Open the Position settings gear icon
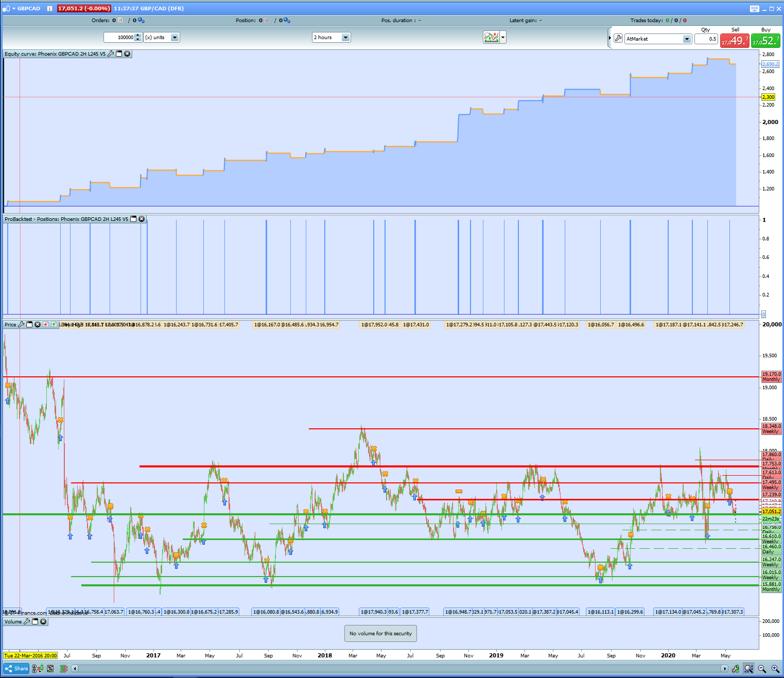 (x=287, y=20)
